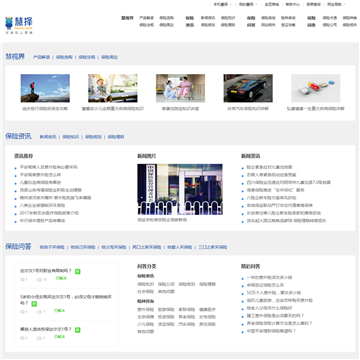Screen dimensions: 360x360
Task: Expand the 网站导航 dropdown in top bar
Action: coord(336,4)
